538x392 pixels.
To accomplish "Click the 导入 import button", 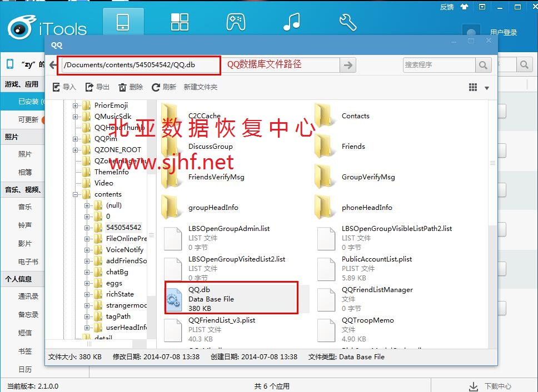I will click(x=64, y=87).
